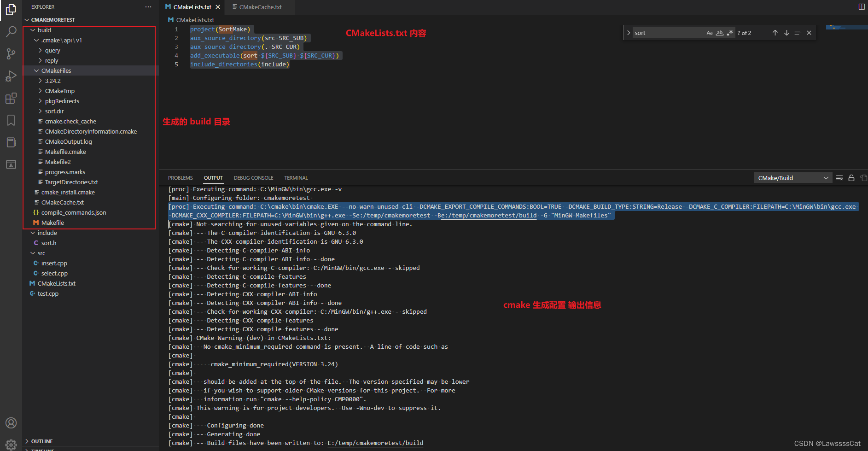Switch to the PROBLEMS panel tab
868x451 pixels.
(181, 178)
